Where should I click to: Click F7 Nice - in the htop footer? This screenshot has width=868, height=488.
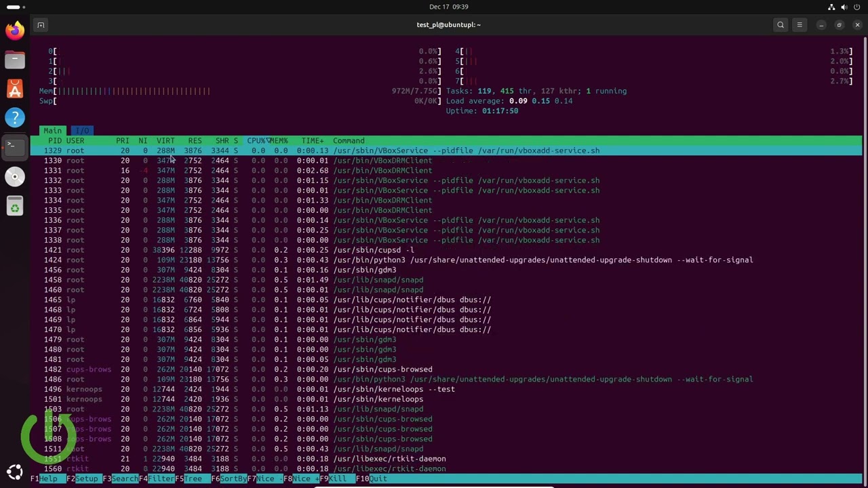[x=265, y=479]
